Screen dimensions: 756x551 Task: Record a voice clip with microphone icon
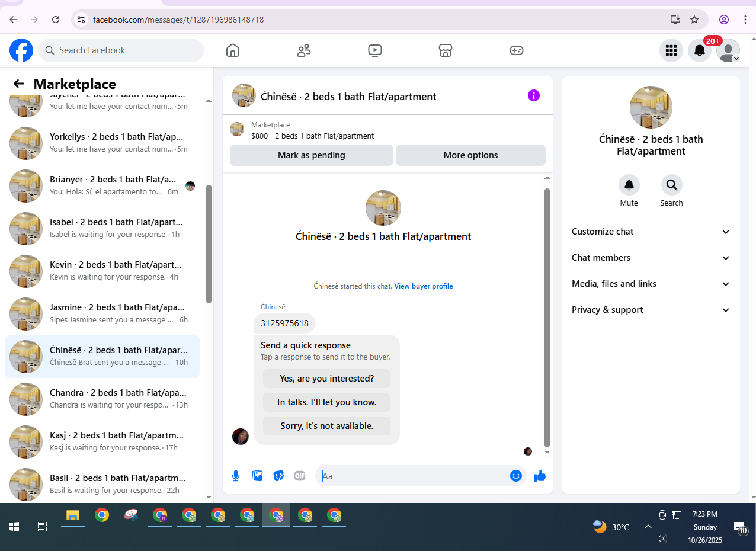point(236,476)
